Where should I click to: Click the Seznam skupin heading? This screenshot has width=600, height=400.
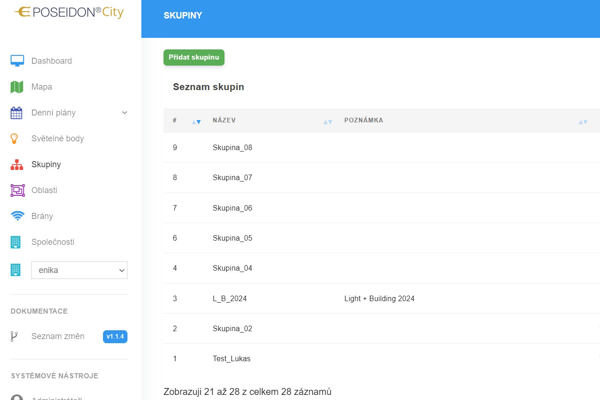209,87
